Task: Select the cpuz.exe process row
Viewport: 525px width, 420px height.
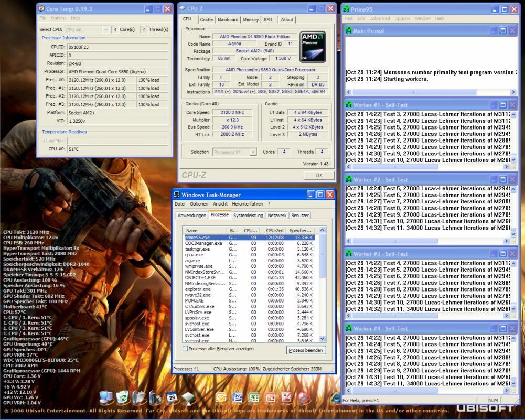Action: point(249,255)
